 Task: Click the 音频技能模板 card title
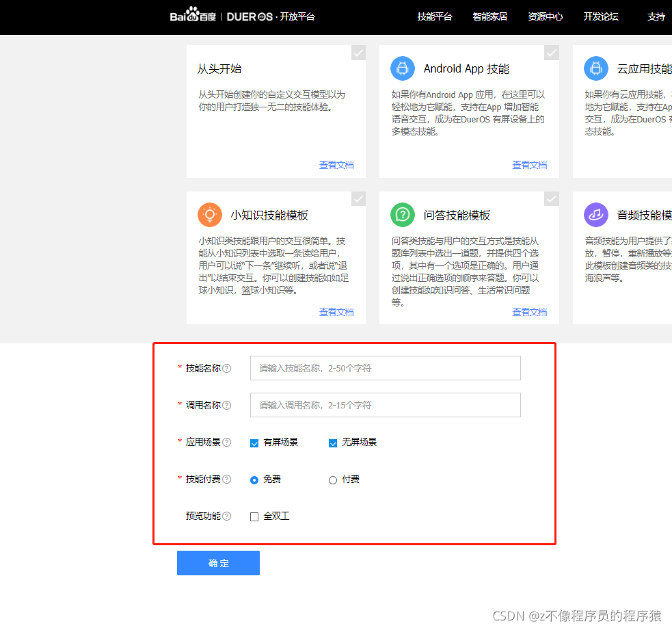[x=644, y=215]
